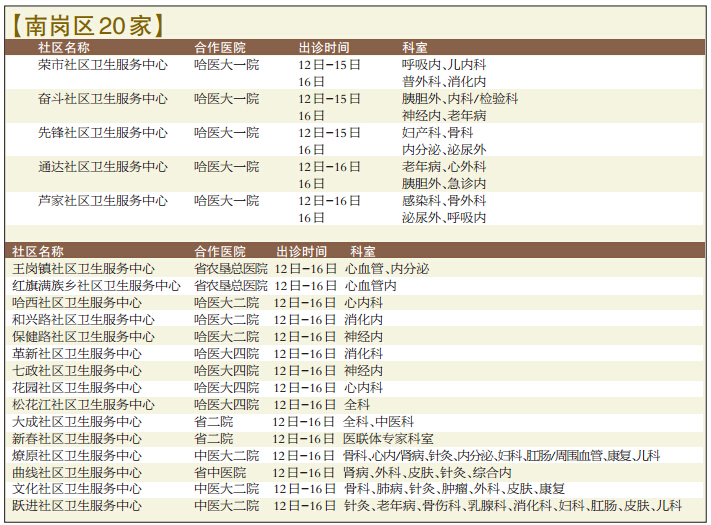Select 神经内、老年病 department text
This screenshot has width=711, height=525.
pyautogui.click(x=444, y=116)
